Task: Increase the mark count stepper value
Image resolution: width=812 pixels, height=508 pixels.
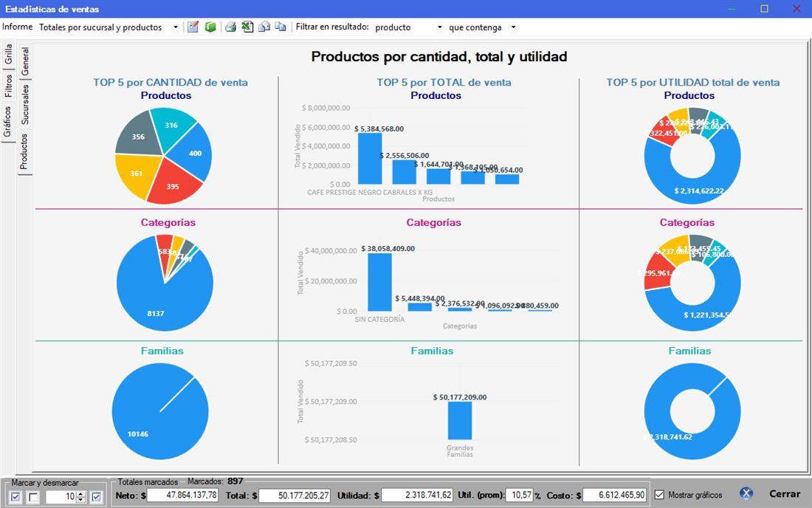Action: coord(80,494)
